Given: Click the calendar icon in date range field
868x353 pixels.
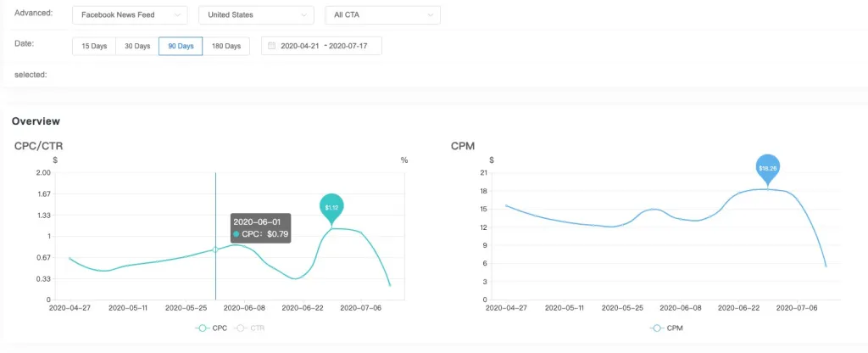Looking at the screenshot, I should (271, 46).
